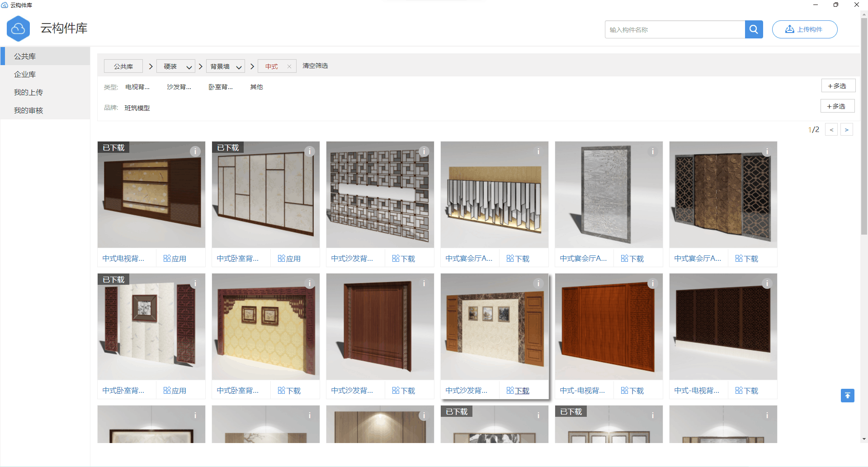Open the orange wood TV wall thumbnail
Image resolution: width=868 pixels, height=467 pixels.
click(x=609, y=326)
